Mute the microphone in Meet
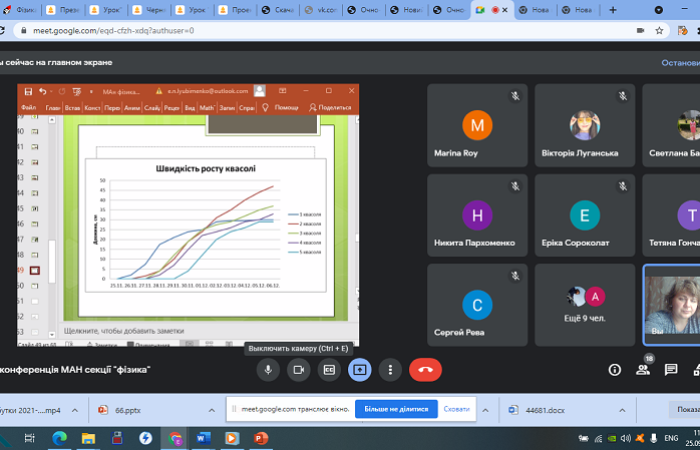 click(x=267, y=370)
